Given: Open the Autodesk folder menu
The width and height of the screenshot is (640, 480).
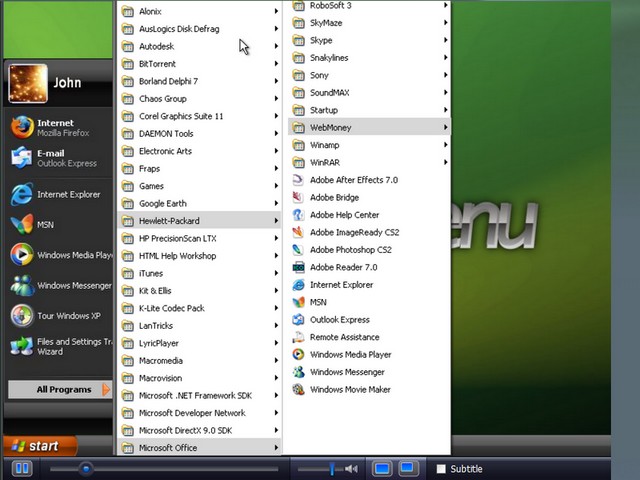Looking at the screenshot, I should pyautogui.click(x=199, y=47).
